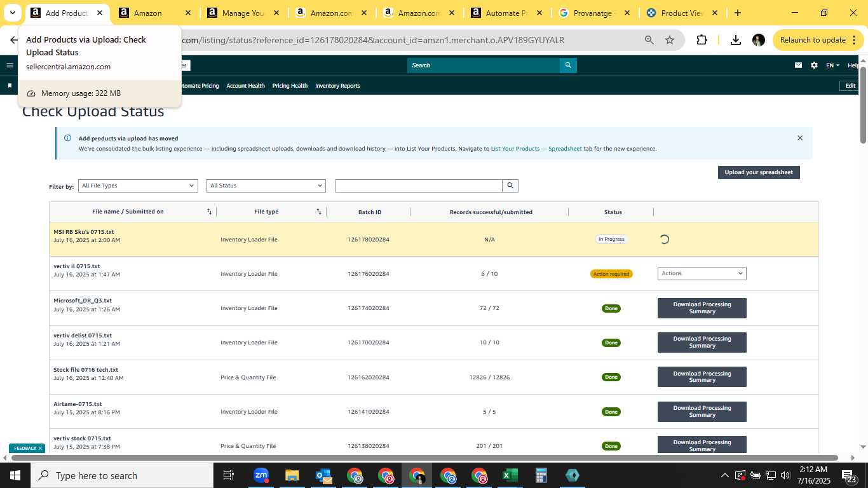868x488 pixels.
Task: Switch to the 'Manage You' browser tab
Action: pos(241,13)
